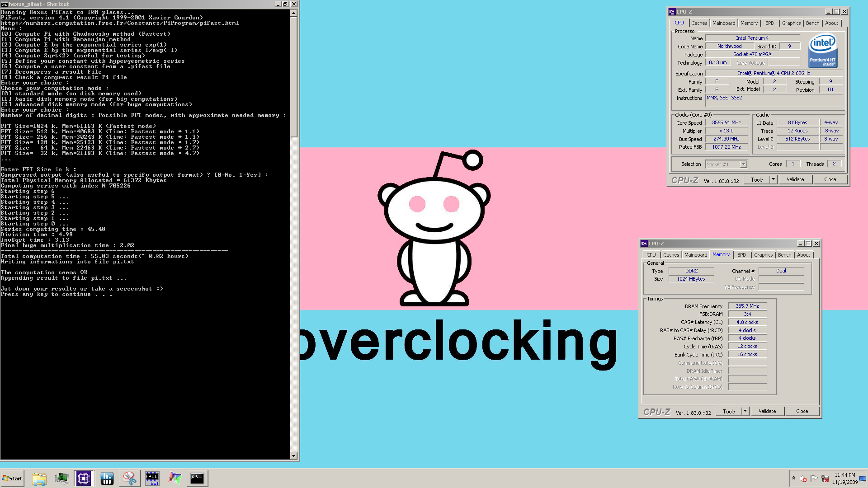Click the console vertical scrollbar thumb
Screen dimensions: 868x488
tap(294, 77)
